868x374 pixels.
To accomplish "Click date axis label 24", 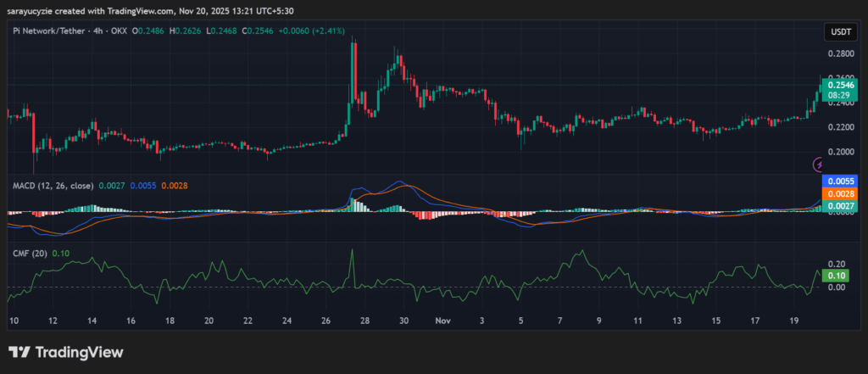I will 287,321.
